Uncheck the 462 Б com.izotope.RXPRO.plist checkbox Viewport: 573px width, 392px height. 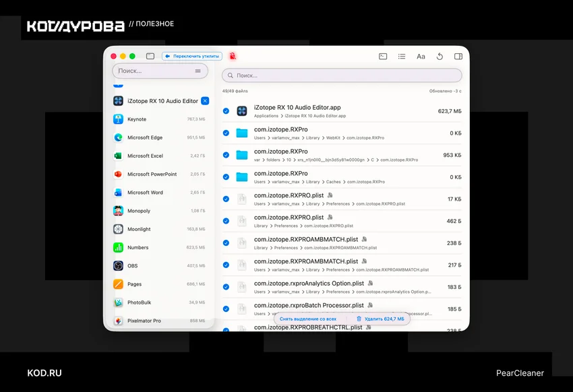pyautogui.click(x=226, y=221)
